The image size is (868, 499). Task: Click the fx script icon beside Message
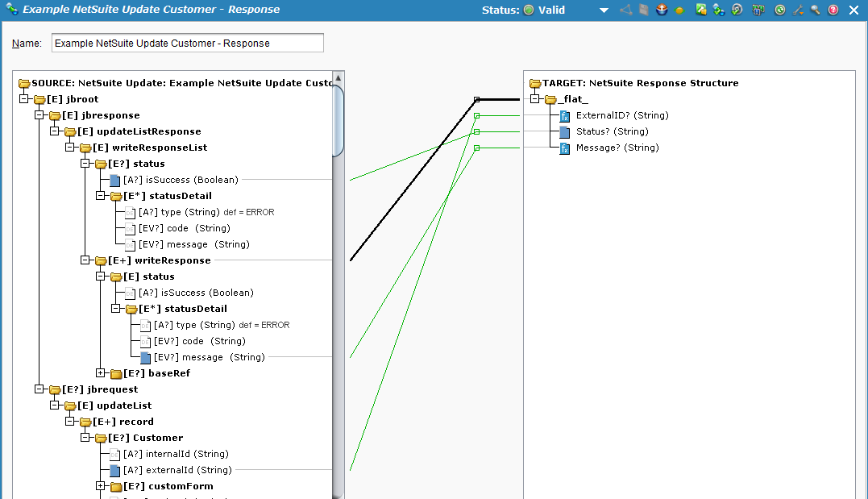565,148
